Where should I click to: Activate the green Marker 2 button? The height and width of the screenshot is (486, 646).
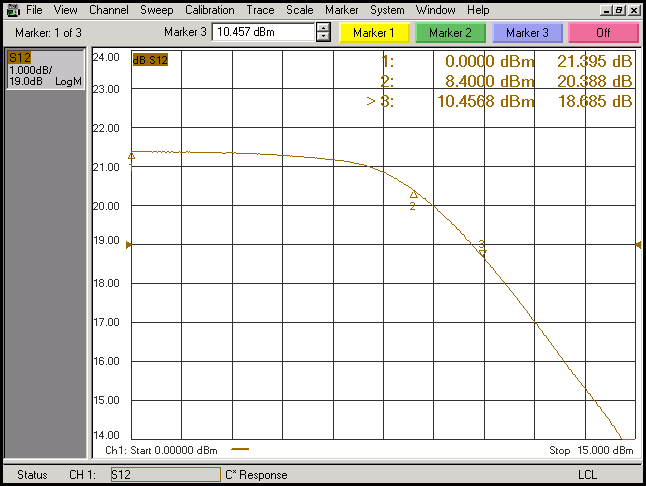tap(450, 33)
